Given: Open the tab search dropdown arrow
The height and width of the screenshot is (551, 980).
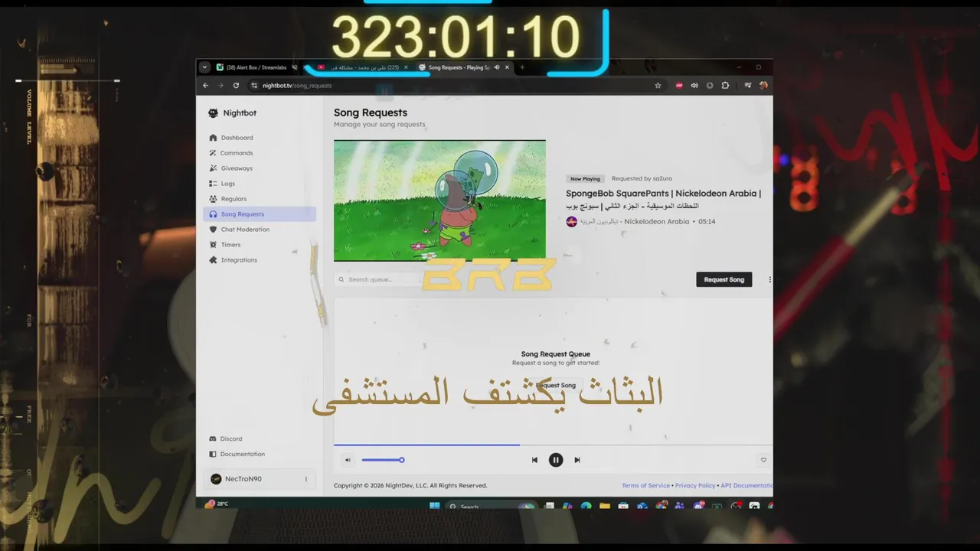Looking at the screenshot, I should tap(204, 67).
